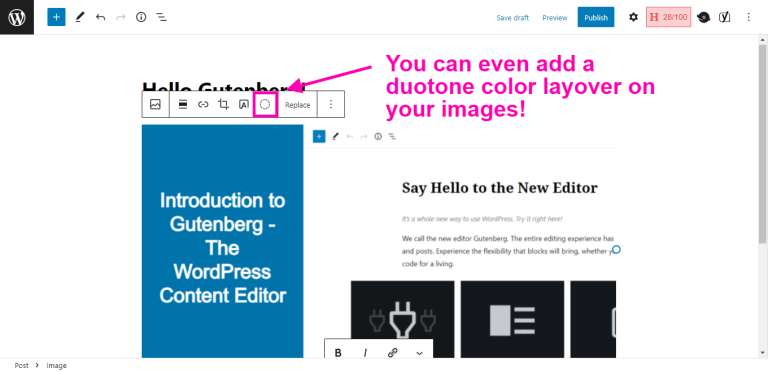Image resolution: width=768 pixels, height=372 pixels.
Task: Click the scrollbar up arrow
Action: (x=762, y=39)
